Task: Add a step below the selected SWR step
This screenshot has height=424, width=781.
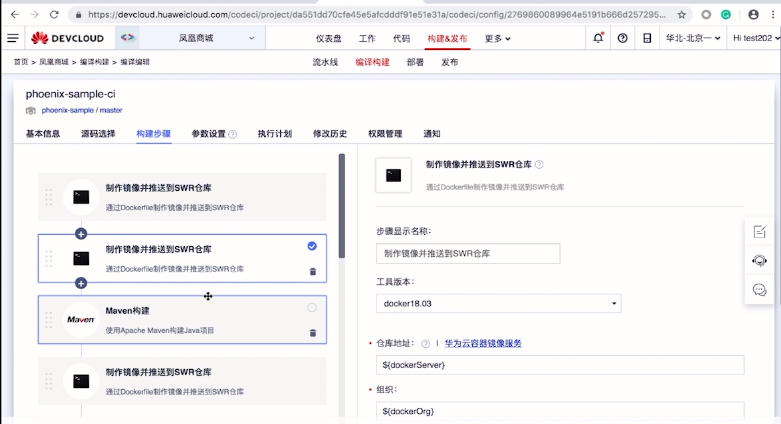Action: [81, 283]
